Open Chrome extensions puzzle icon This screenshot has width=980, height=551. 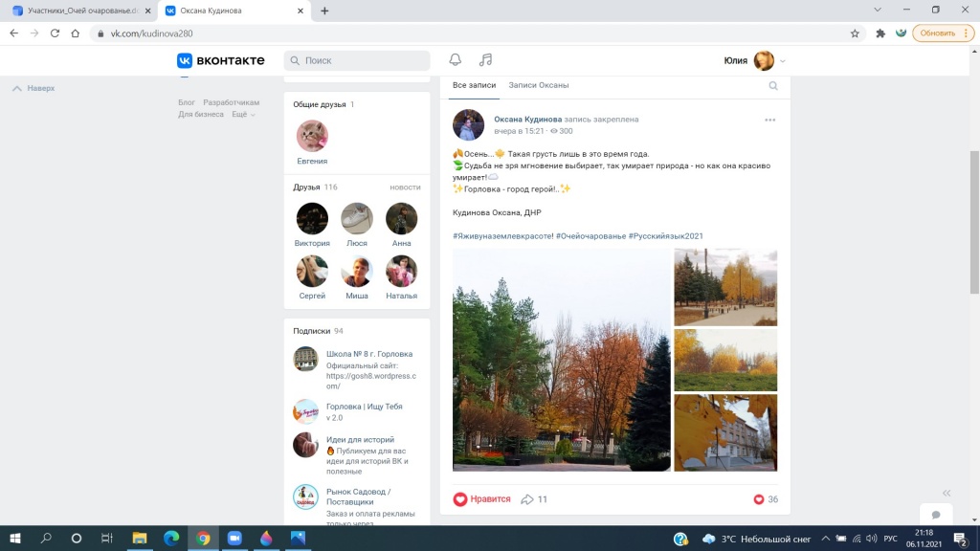point(880,33)
